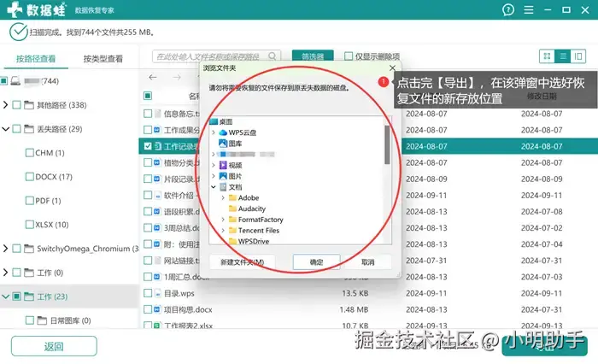Image resolution: width=598 pixels, height=364 pixels.
Task: Click the drive icon next to (744)
Action: [x=15, y=81]
